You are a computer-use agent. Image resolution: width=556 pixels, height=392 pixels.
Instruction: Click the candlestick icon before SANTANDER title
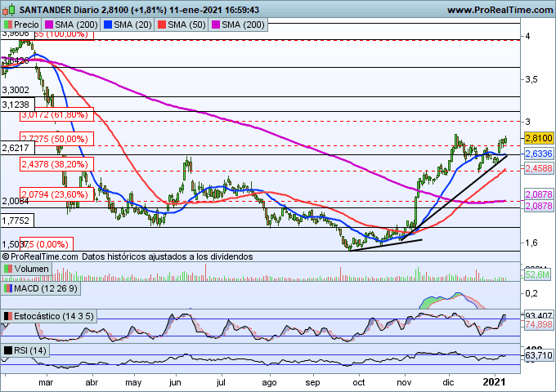pyautogui.click(x=8, y=10)
